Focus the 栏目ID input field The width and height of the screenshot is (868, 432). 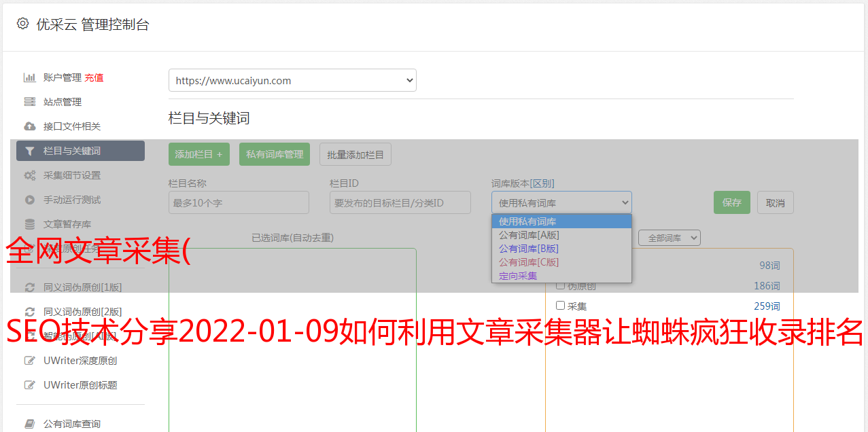pos(400,202)
